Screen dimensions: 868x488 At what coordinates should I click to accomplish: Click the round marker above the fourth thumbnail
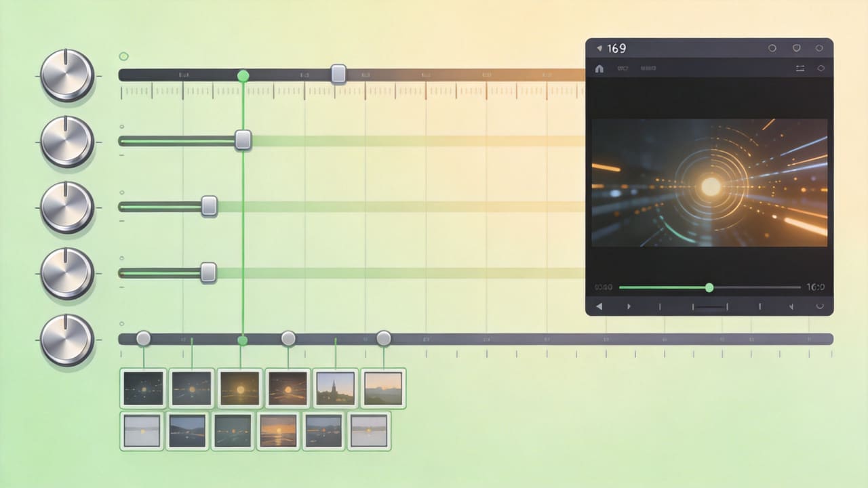point(288,338)
